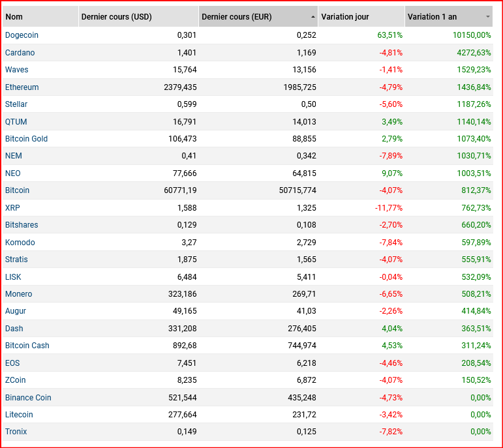Select Litecoin daily variation -3,42%
Viewport: 503px width, 448px height.
click(391, 415)
